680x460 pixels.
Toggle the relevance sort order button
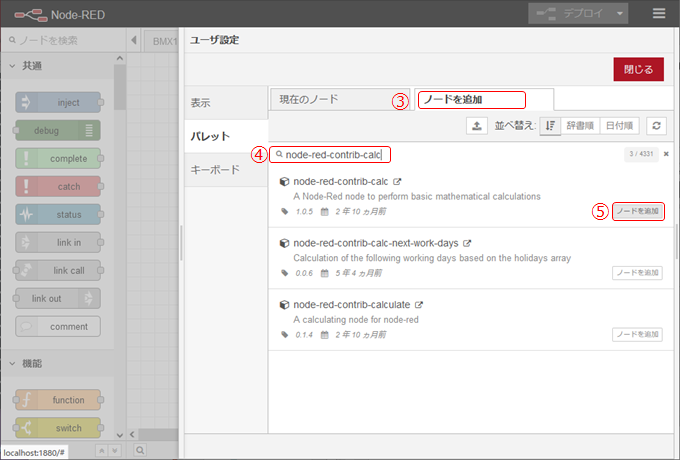[550, 125]
